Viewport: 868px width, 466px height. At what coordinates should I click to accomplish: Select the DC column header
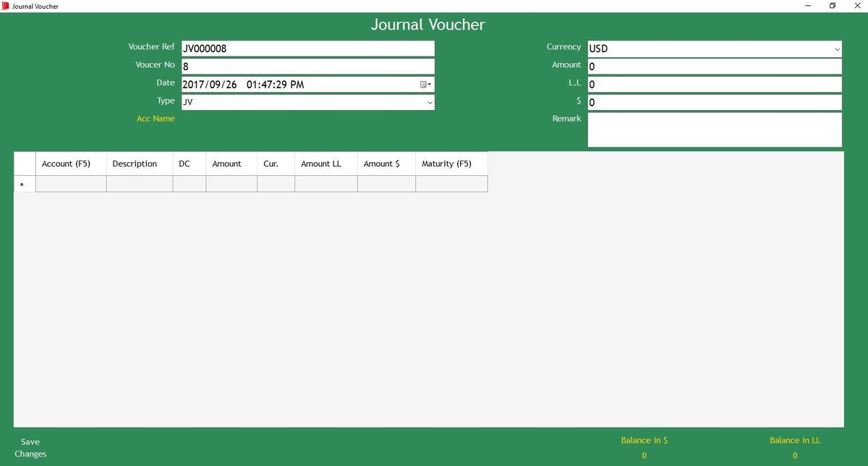pyautogui.click(x=190, y=164)
